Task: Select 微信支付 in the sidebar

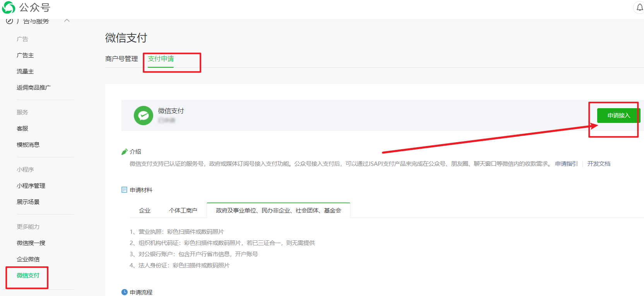Action: 28,276
